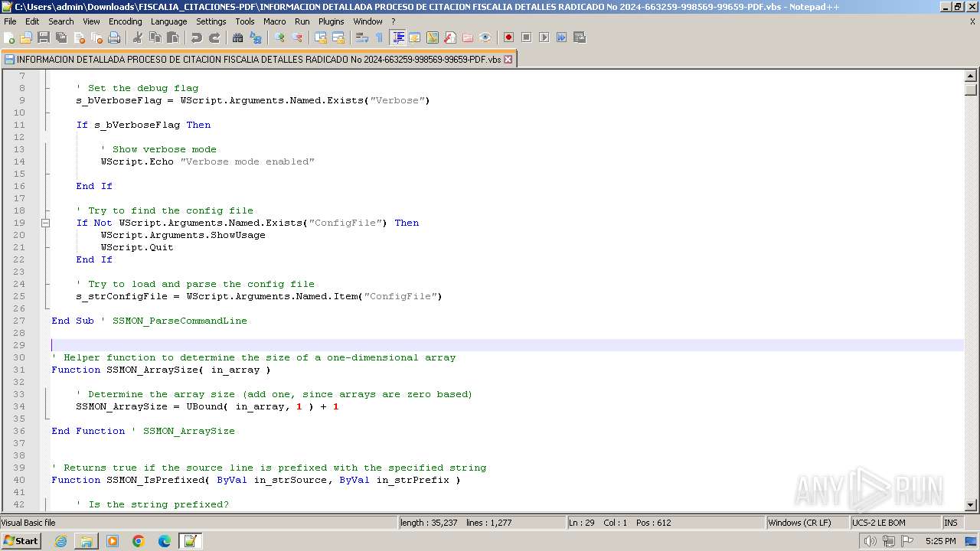
Task: Open Folder as Workspace icon
Action: 468,37
